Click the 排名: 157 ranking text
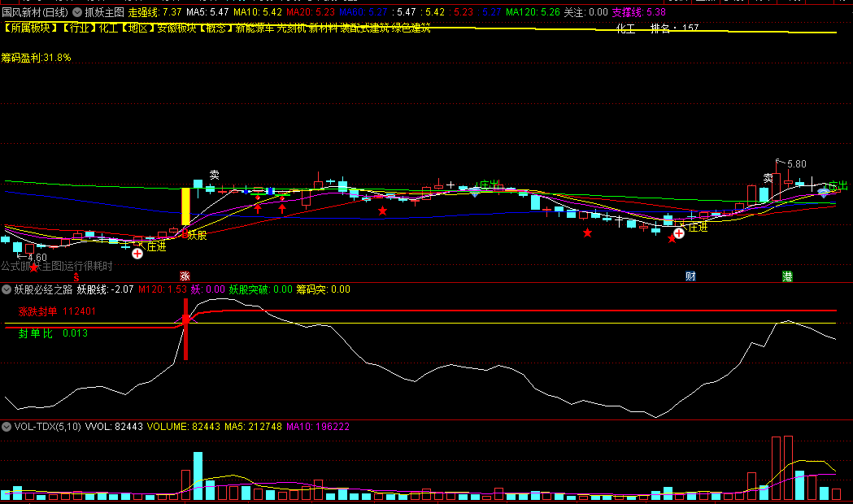 tap(675, 28)
